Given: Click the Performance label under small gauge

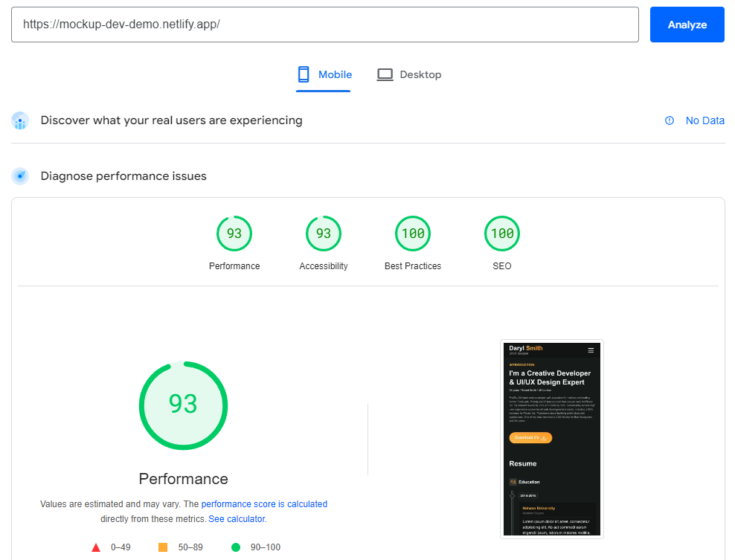Looking at the screenshot, I should coord(234,266).
